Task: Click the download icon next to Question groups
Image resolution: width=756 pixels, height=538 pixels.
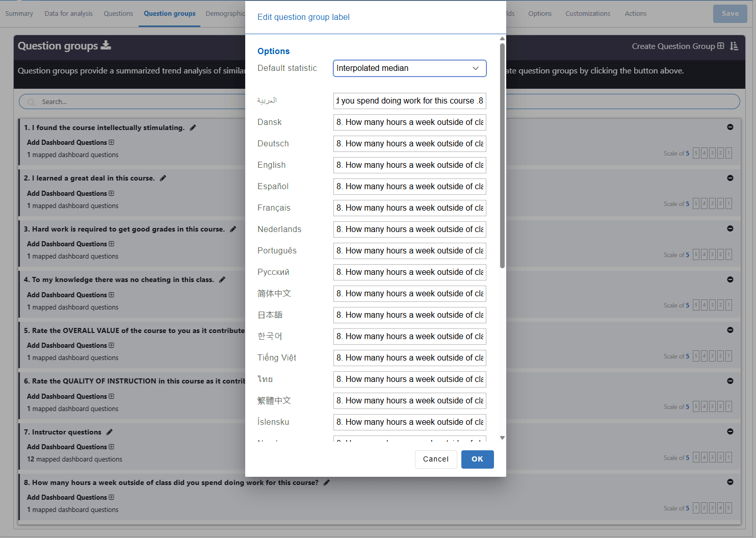Action: pos(106,45)
